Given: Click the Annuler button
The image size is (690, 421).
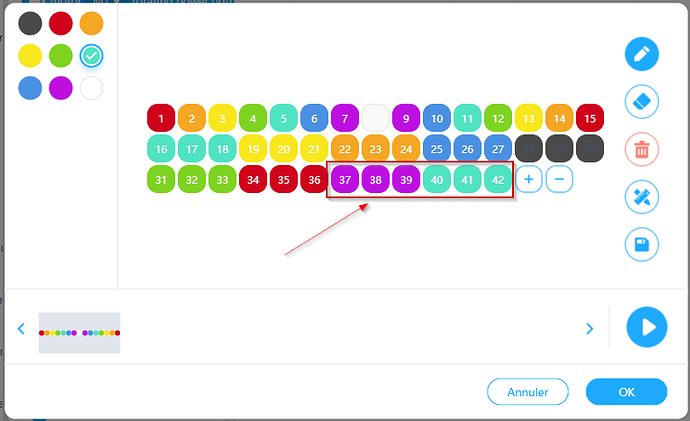Looking at the screenshot, I should click(528, 392).
